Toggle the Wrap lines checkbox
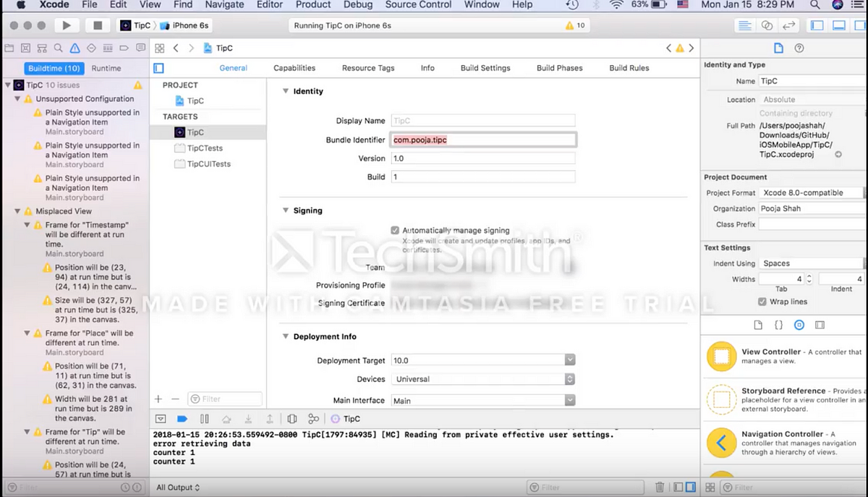This screenshot has height=497, width=868. [x=762, y=302]
